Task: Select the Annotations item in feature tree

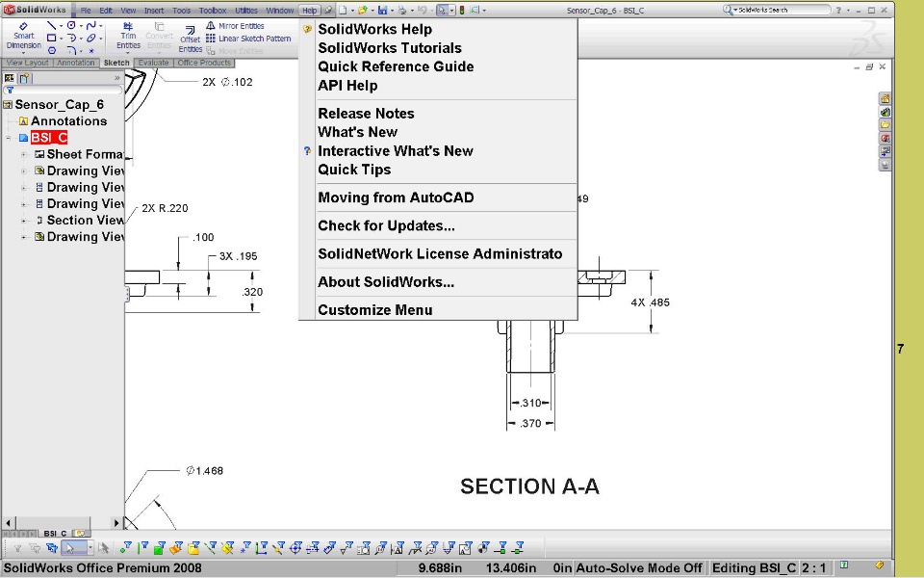Action: [x=69, y=121]
